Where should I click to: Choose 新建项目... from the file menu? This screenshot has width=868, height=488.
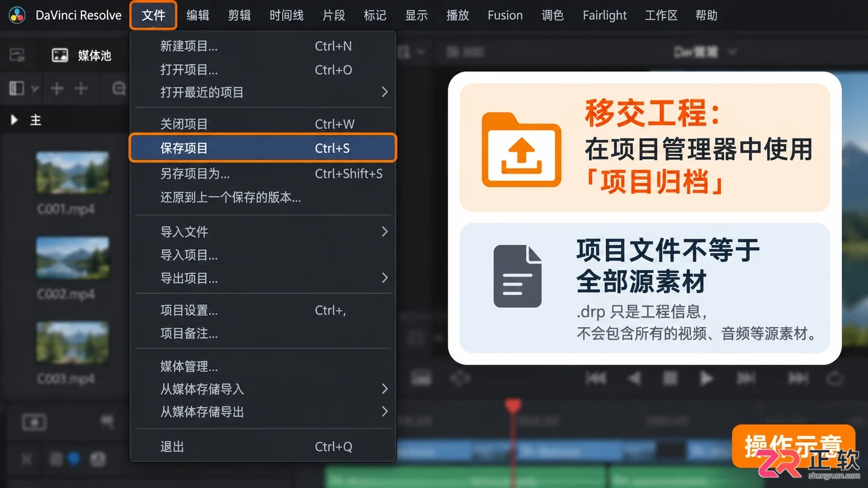pos(263,46)
